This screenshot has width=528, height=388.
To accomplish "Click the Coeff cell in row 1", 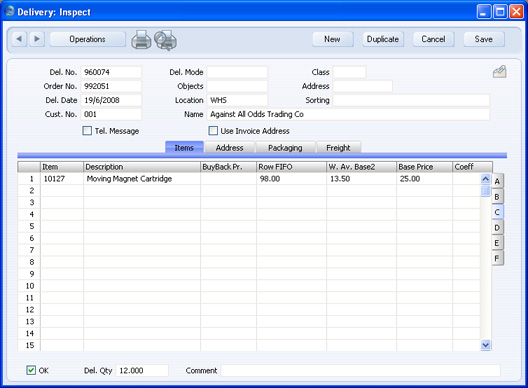I will pos(466,179).
